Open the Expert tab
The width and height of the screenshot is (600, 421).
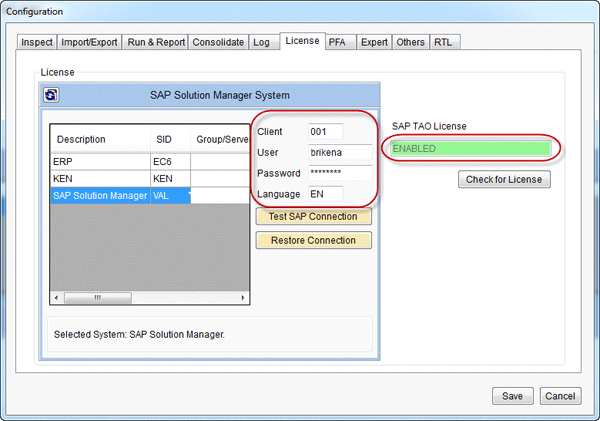tap(375, 43)
